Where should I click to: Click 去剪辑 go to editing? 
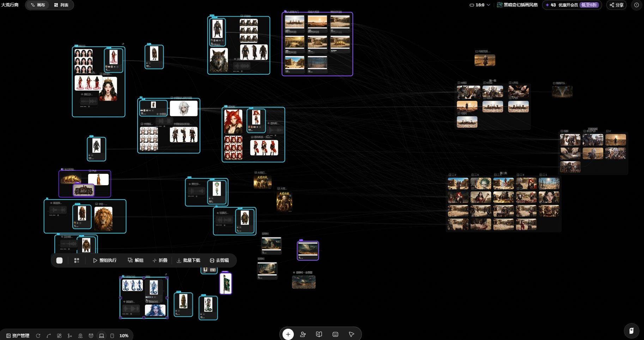pyautogui.click(x=219, y=260)
